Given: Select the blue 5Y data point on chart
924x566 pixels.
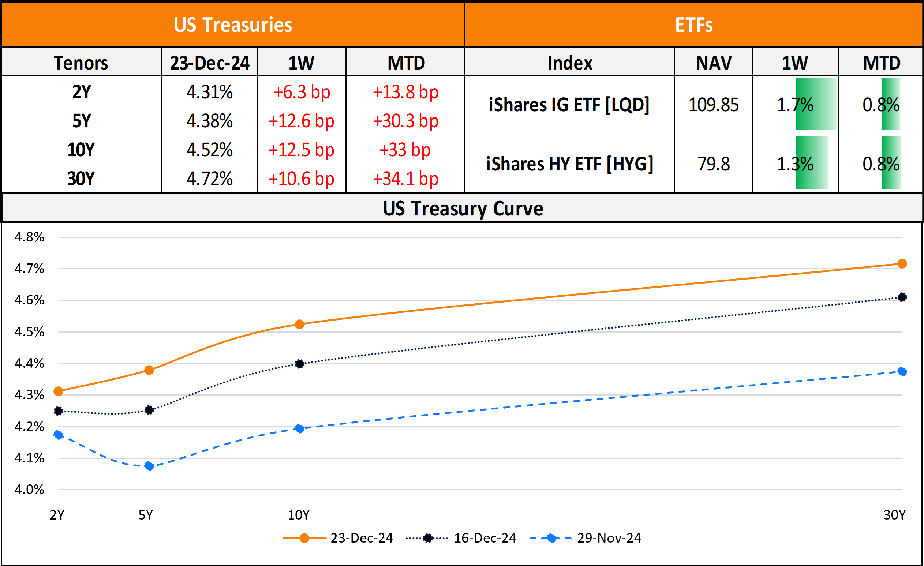Looking at the screenshot, I should [x=149, y=466].
